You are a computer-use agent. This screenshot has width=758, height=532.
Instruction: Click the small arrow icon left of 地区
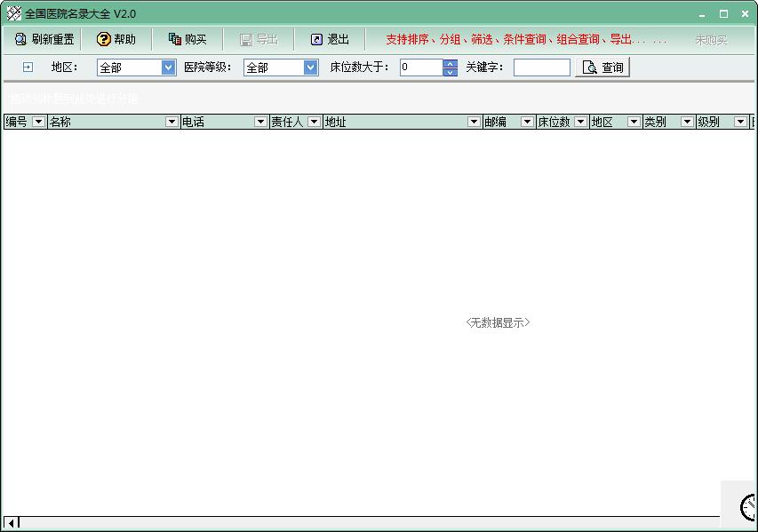click(28, 67)
